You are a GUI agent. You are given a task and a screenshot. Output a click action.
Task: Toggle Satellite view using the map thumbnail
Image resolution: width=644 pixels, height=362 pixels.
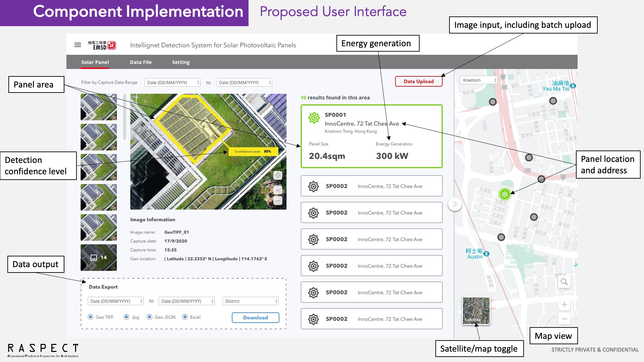click(x=476, y=311)
